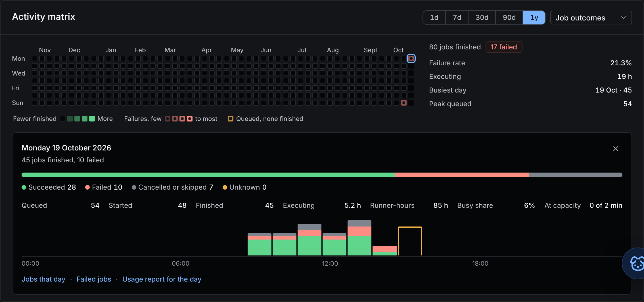Viewport: 644px width, 302px height.
Task: Click the Runner-hours 85 h value
Action: [440, 205]
